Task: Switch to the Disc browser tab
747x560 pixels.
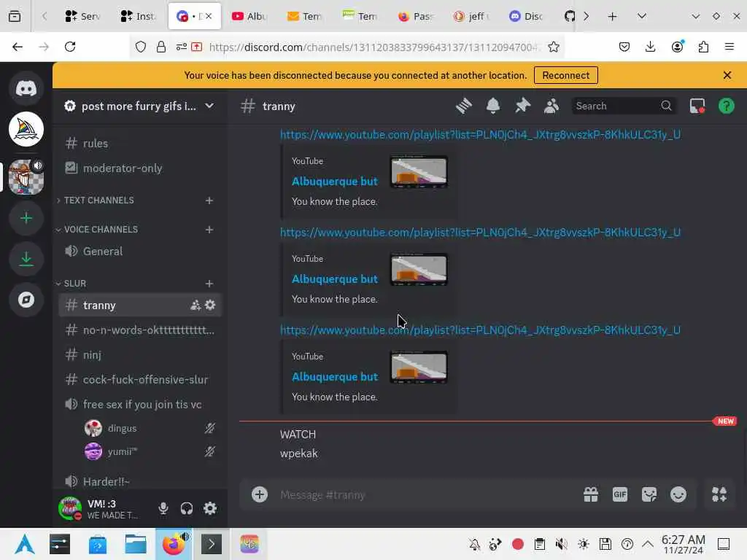Action: [x=527, y=16]
